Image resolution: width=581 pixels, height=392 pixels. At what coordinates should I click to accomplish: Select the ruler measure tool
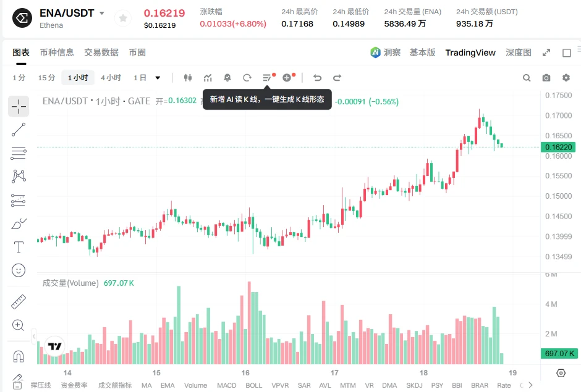point(19,302)
